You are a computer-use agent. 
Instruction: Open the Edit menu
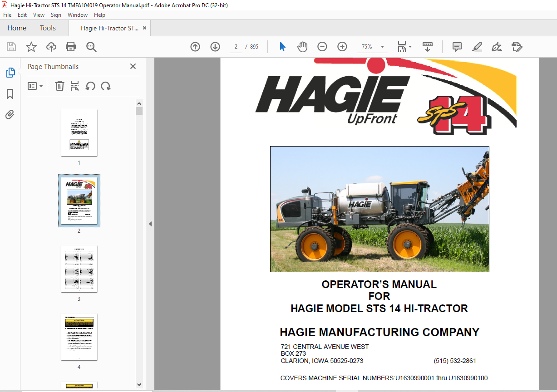click(22, 15)
